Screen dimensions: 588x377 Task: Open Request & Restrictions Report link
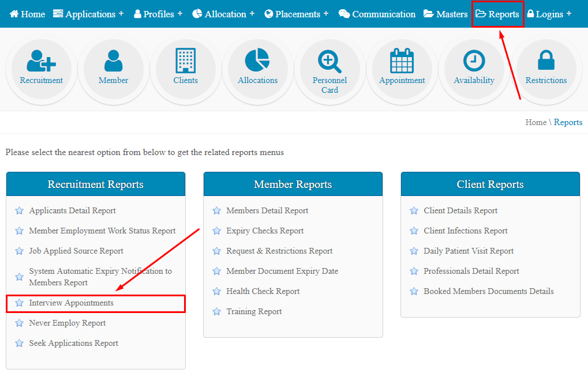[x=279, y=251]
